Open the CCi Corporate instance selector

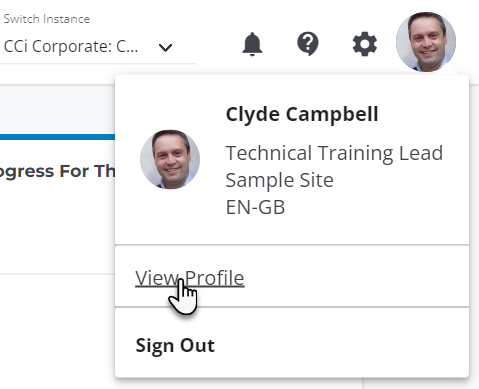(88, 47)
